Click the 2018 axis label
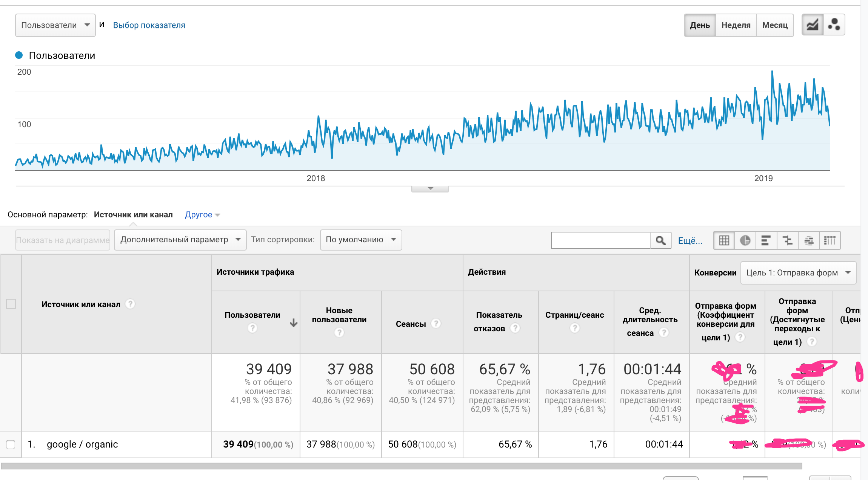Image resolution: width=868 pixels, height=480 pixels. pyautogui.click(x=315, y=178)
